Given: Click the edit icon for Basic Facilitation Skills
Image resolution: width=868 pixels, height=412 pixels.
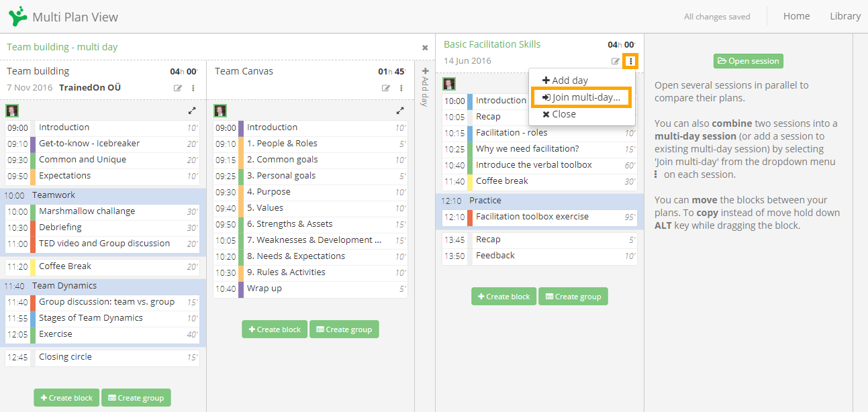Looking at the screenshot, I should click(x=616, y=61).
